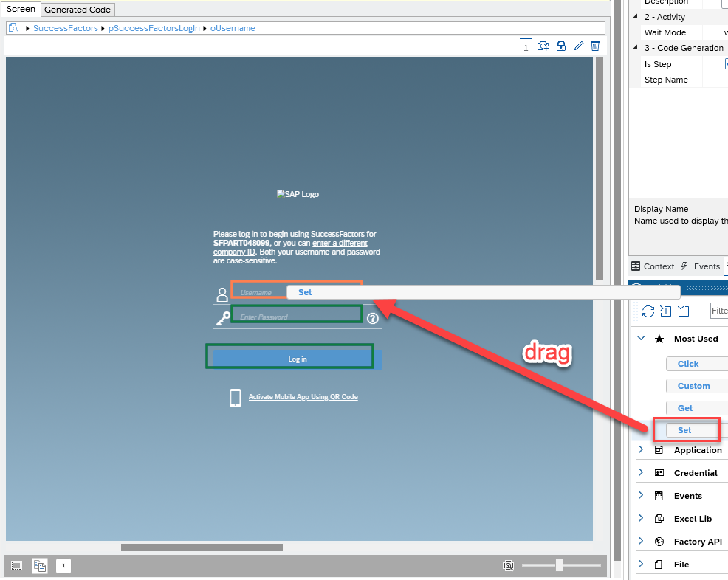
Task: Open the Generated Code tab
Action: (78, 10)
